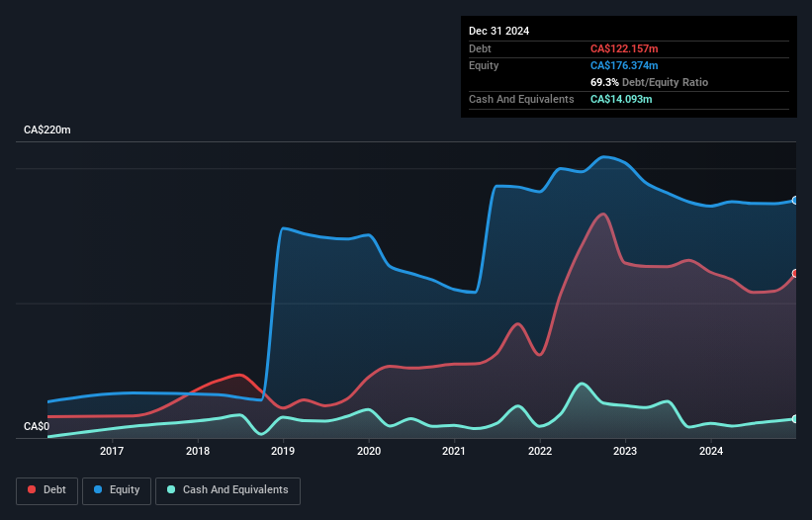Toggle the Cash And Equivalents legend button
Screen dimensions: 812x520
coord(227,490)
